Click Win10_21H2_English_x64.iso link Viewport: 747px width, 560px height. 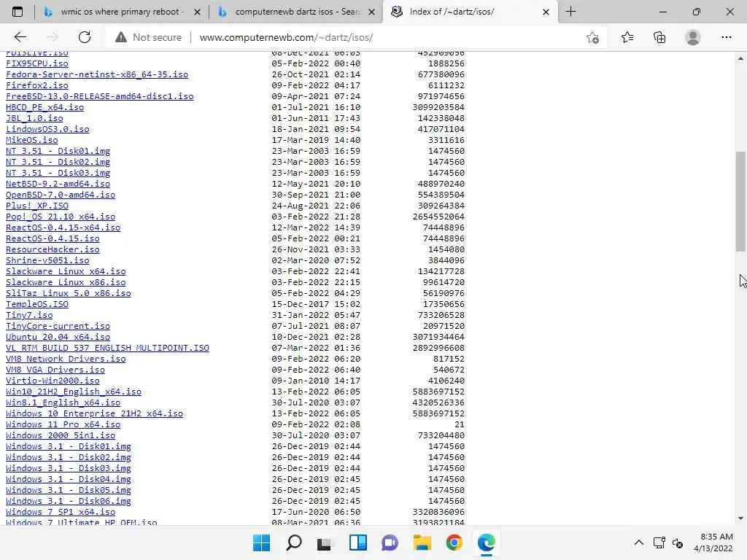coord(74,392)
